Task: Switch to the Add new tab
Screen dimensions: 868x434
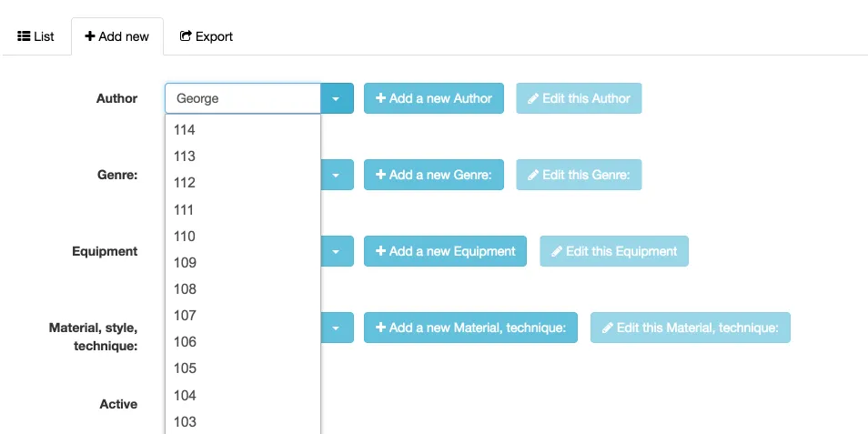Action: (x=116, y=36)
